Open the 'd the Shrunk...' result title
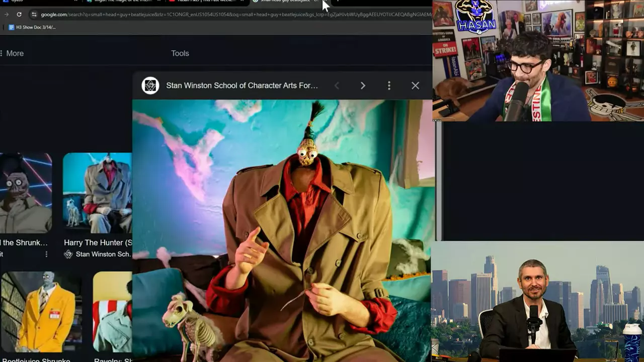The width and height of the screenshot is (644, 362). pyautogui.click(x=24, y=242)
